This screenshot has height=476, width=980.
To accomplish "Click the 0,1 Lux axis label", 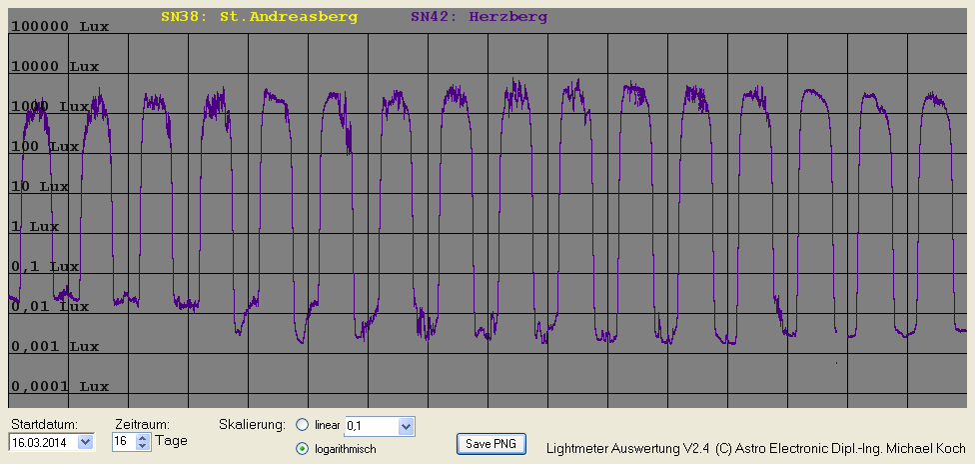I will point(45,266).
